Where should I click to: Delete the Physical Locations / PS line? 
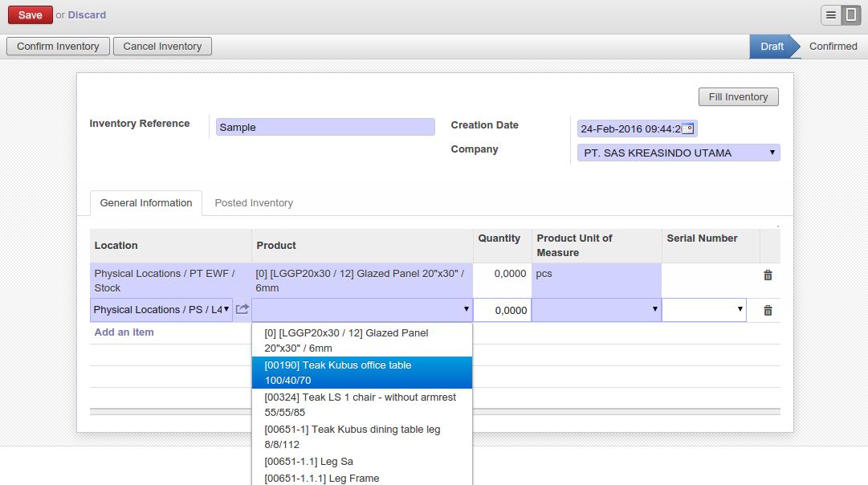pos(768,311)
